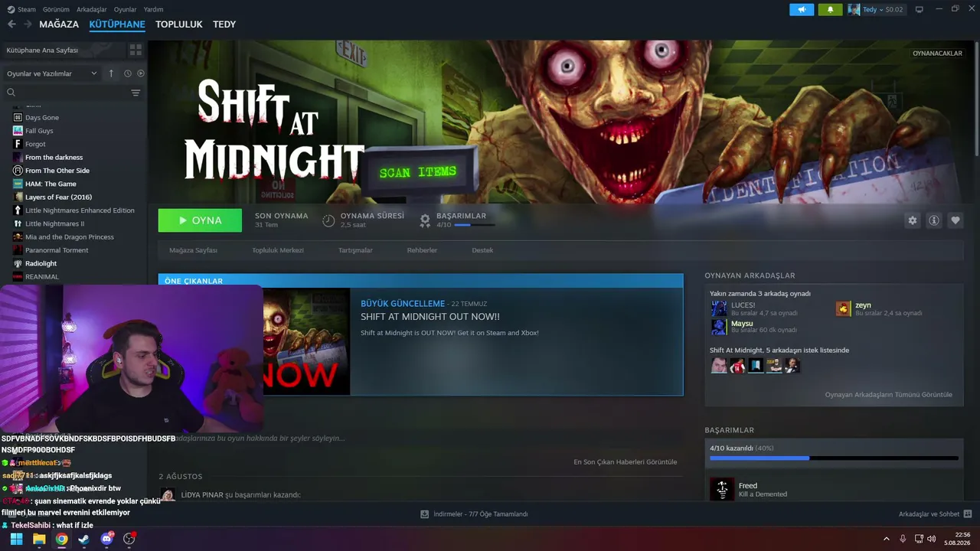This screenshot has height=551, width=980.
Task: Go forward with the Steam forward arrow
Action: (x=28, y=24)
